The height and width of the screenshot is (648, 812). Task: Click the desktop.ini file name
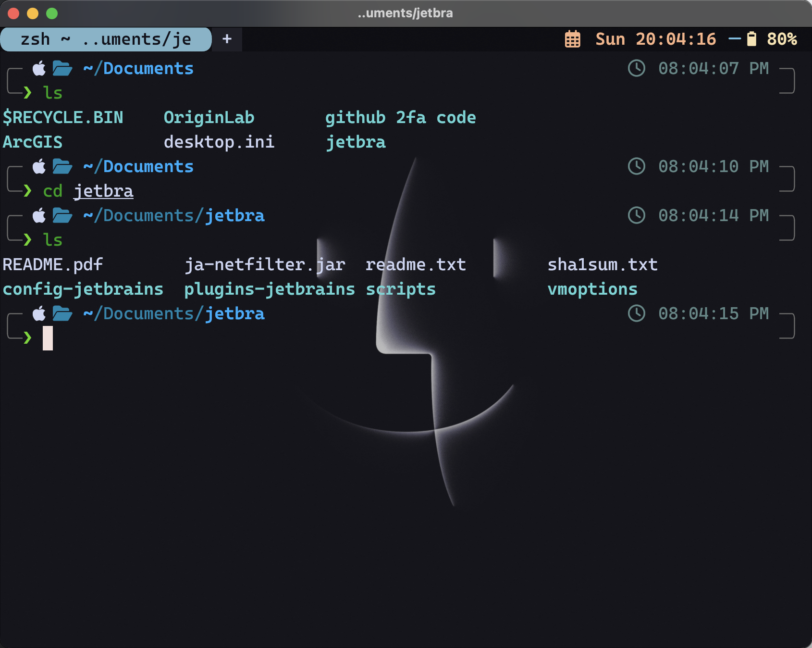click(x=219, y=142)
